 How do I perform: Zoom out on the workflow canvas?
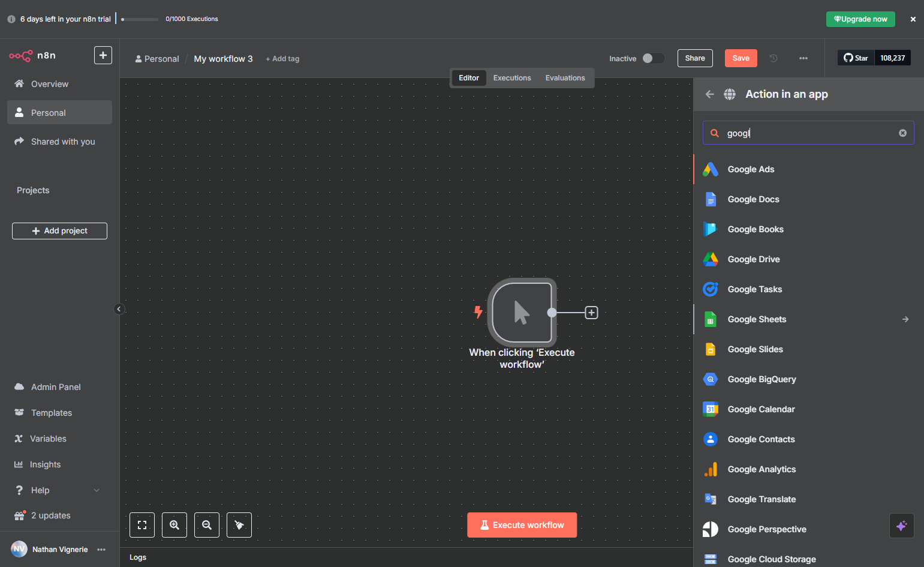coord(207,525)
